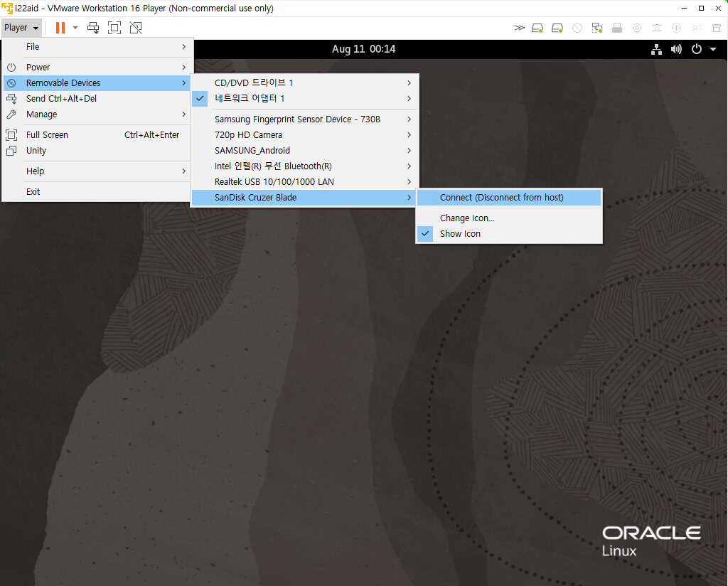Open the guest's wired network status icon
Viewport: 728px width, 586px height.
click(x=656, y=49)
